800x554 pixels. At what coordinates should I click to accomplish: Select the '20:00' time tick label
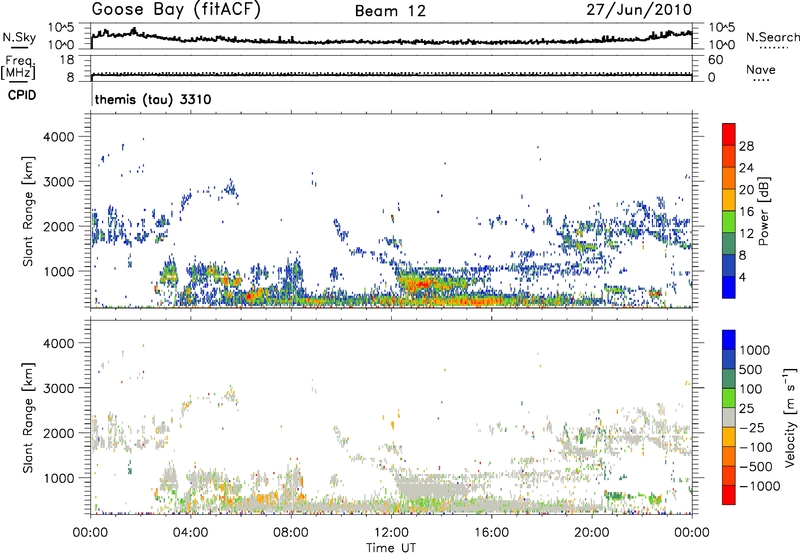coord(592,533)
